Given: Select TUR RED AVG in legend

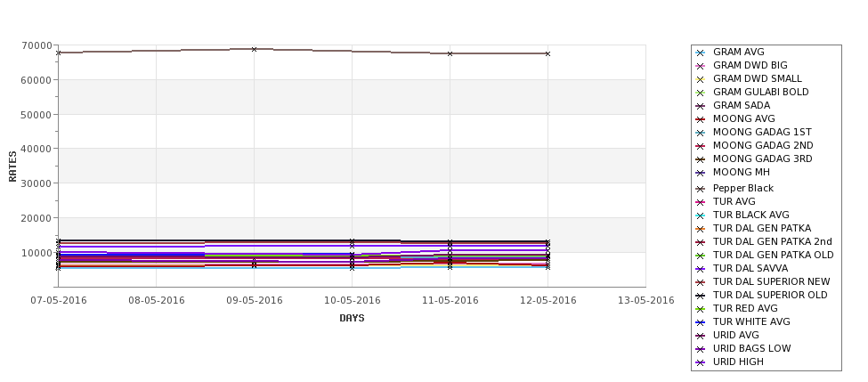Looking at the screenshot, I should (x=737, y=308).
